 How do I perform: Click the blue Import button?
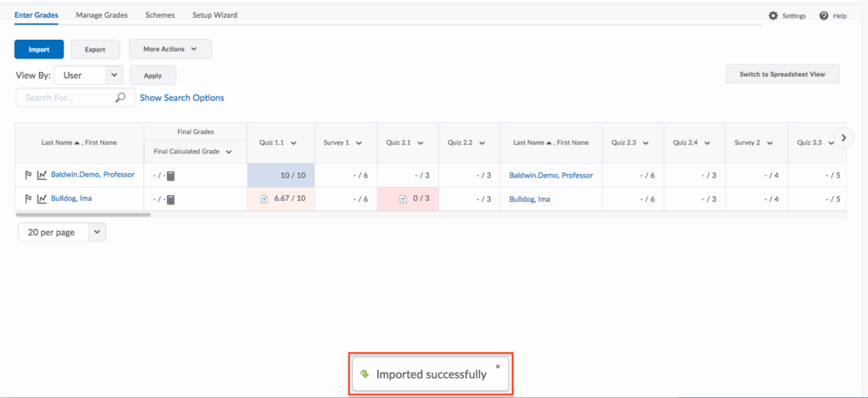pyautogui.click(x=39, y=49)
